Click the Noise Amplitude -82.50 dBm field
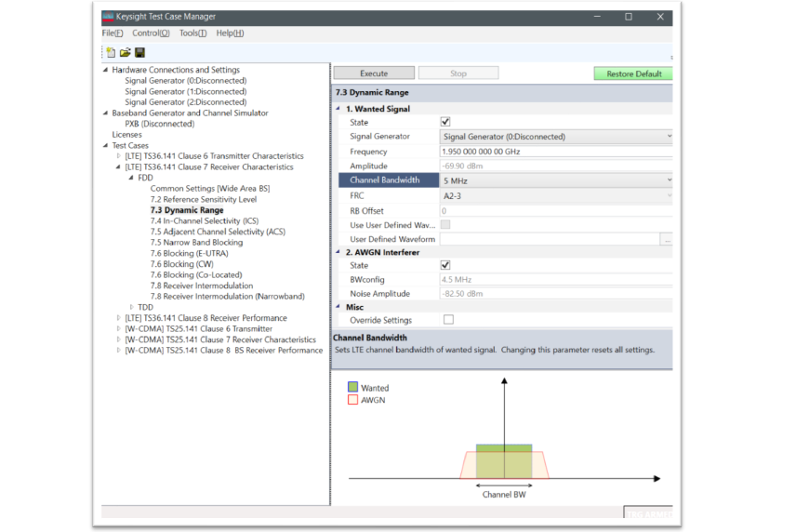Screen dimensions: 796x532 [556, 293]
